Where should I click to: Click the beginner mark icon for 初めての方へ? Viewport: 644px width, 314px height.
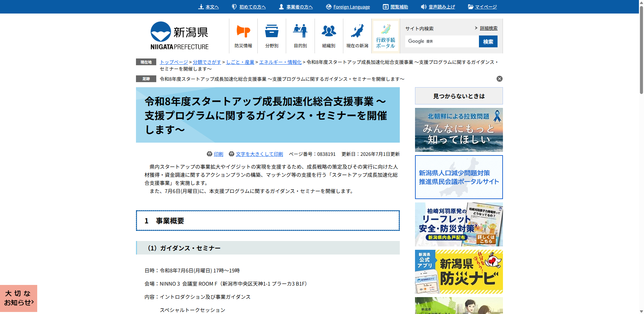(x=234, y=7)
